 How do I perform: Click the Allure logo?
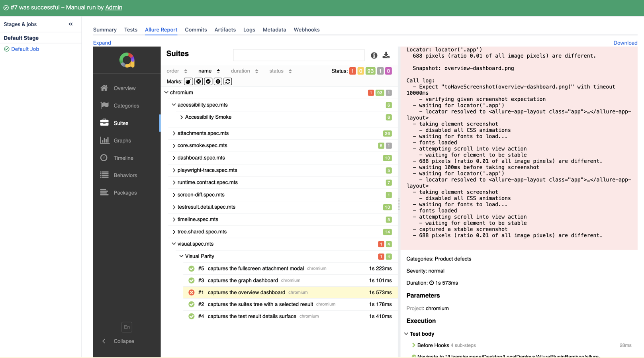click(127, 60)
